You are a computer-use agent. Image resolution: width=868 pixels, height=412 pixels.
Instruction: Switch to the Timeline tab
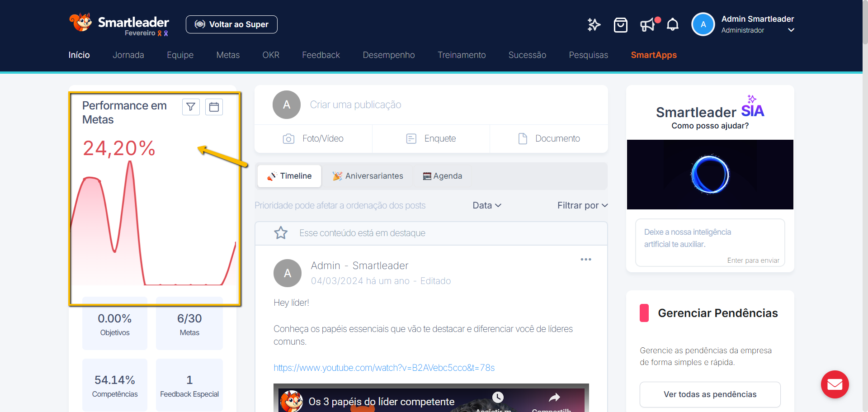289,176
